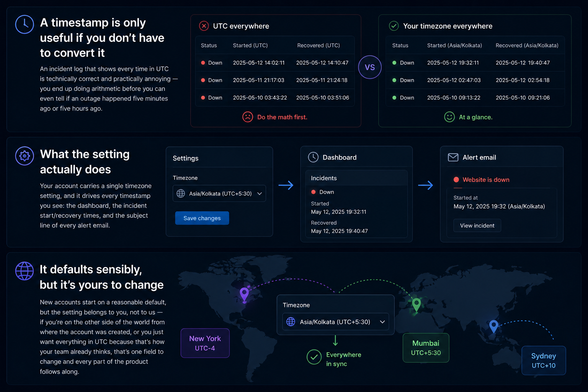Click the sad face icon near 'Do the math first'
This screenshot has width=588, height=392.
248,117
